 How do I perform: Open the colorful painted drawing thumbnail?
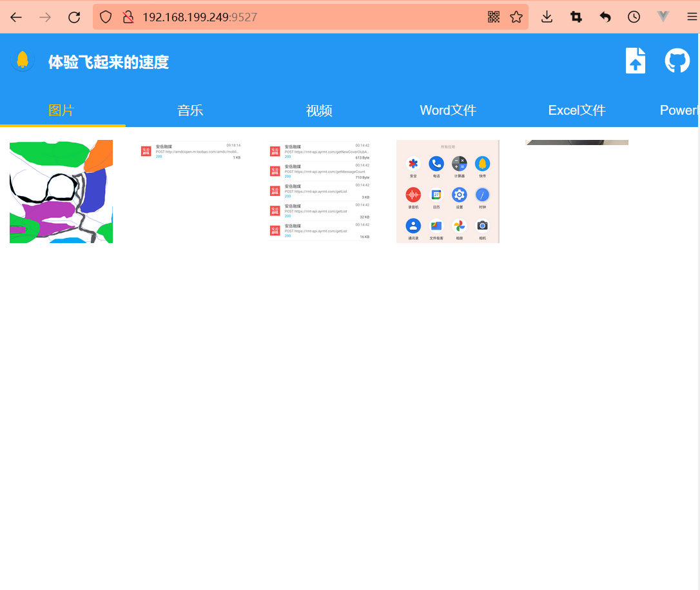[x=61, y=192]
